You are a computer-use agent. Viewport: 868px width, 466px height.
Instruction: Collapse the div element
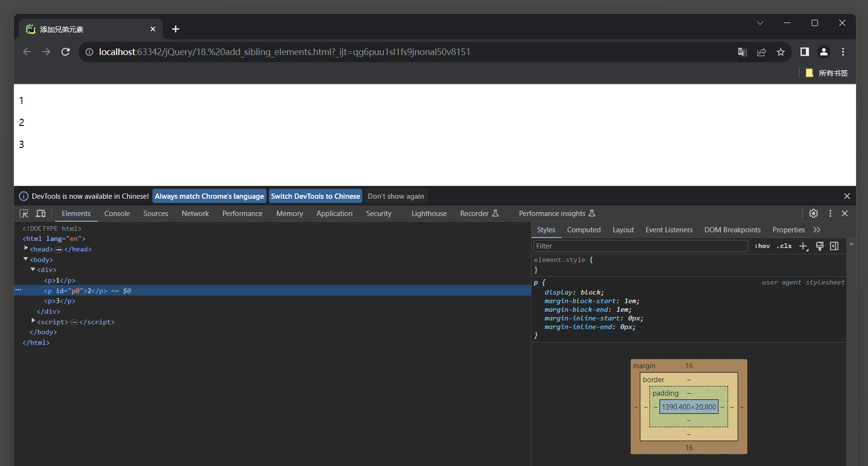[x=33, y=270]
